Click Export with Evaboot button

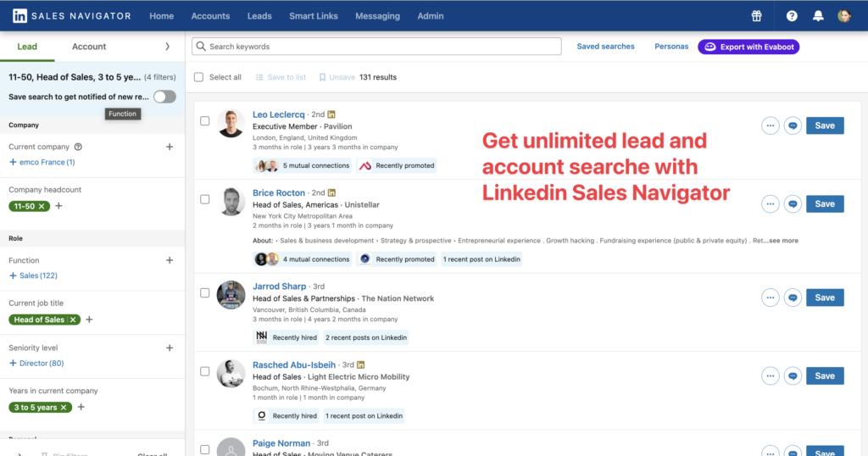tap(748, 47)
